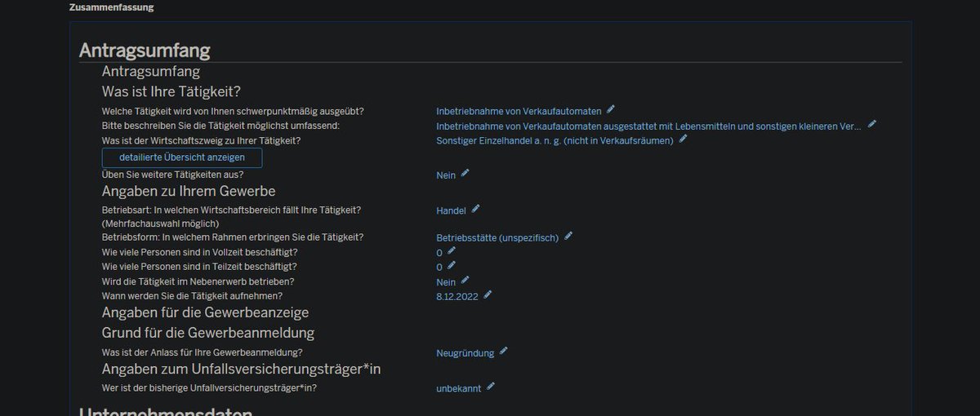Click the 8.12.2022 start date value
The height and width of the screenshot is (416, 980).
tap(457, 296)
